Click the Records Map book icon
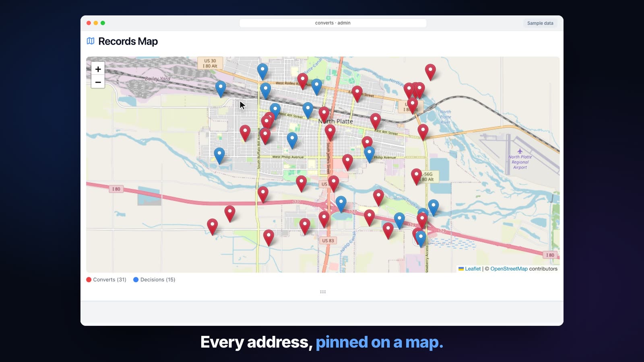 click(91, 41)
